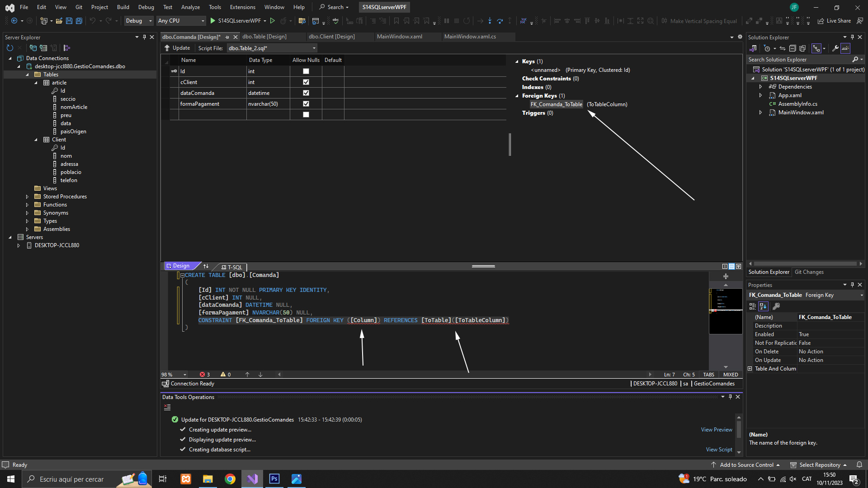Click the Solution Explorer horizontal scrollbar
The width and height of the screenshot is (868, 488).
[x=805, y=263]
